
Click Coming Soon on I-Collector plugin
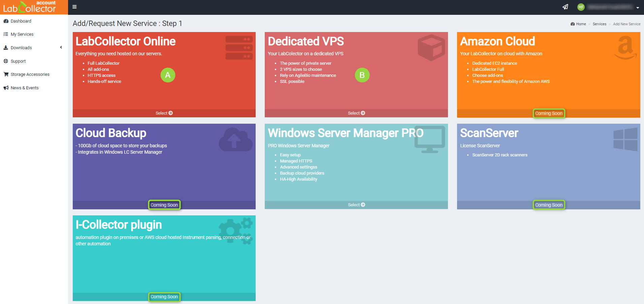pos(164,297)
